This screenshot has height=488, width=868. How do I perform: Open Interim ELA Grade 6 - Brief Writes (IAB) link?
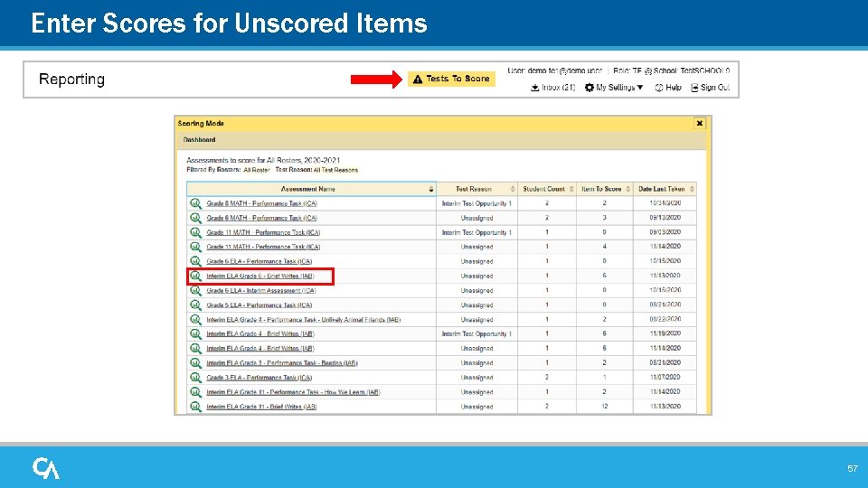pyautogui.click(x=260, y=277)
